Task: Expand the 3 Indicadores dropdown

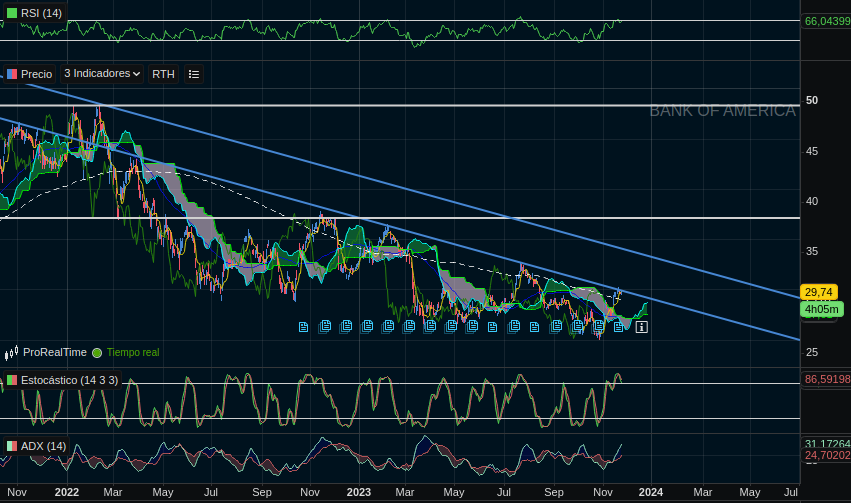Action: 101,74
